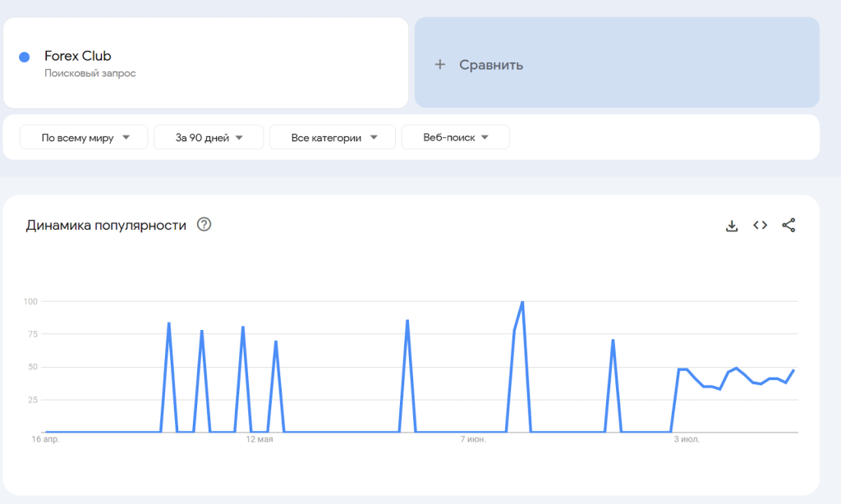Select the highest chart peak at 100
Viewport: 841px width, 504px height.
coord(522,302)
